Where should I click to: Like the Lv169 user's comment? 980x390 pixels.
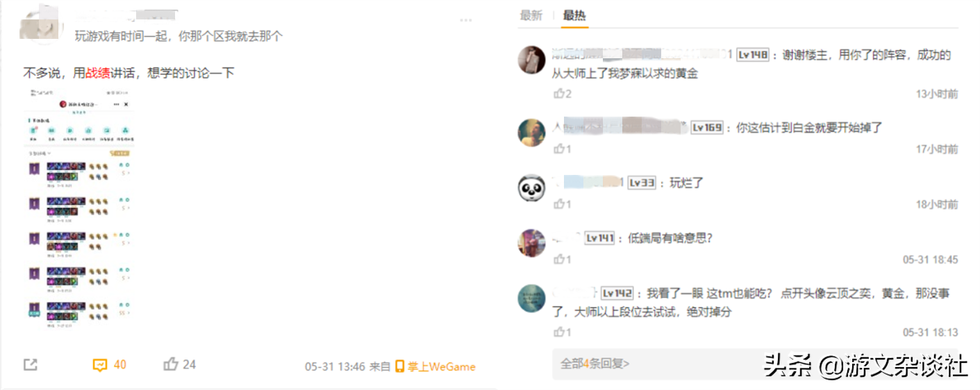click(562, 149)
